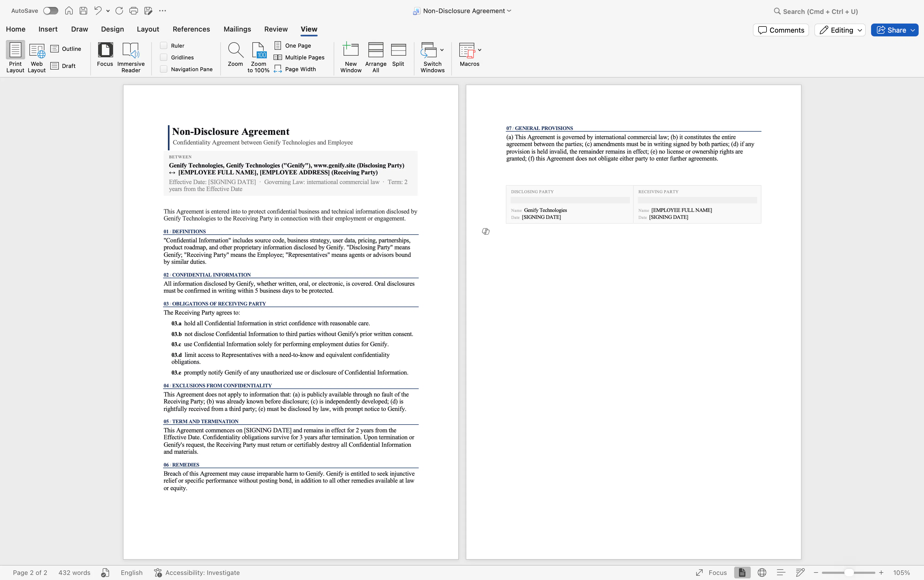Open the zoom percentage 105% menu
The height and width of the screenshot is (580, 924).
click(x=901, y=573)
